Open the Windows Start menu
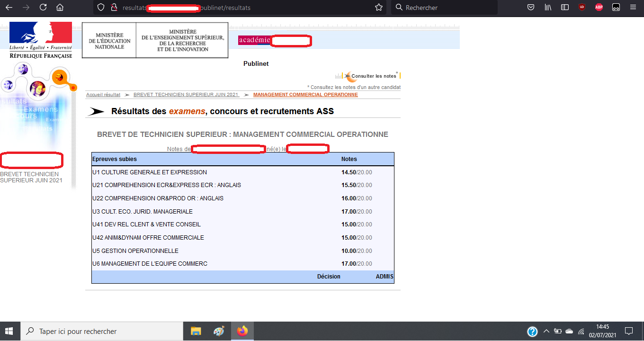This screenshot has height=341, width=644. tap(9, 331)
